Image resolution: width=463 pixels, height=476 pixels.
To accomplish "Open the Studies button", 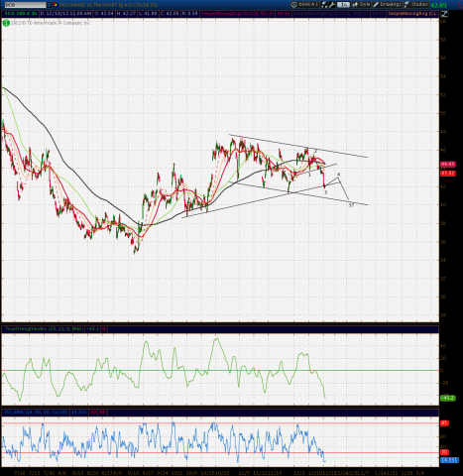I will (x=416, y=5).
